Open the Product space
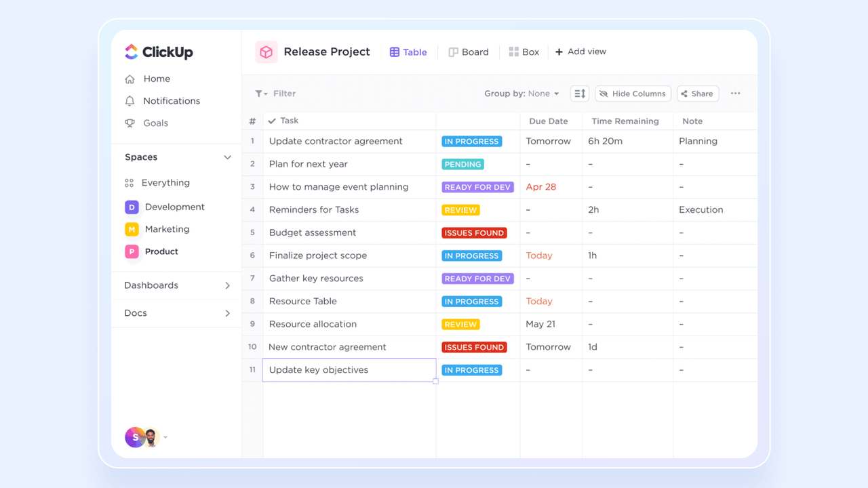This screenshot has height=488, width=868. click(x=152, y=251)
